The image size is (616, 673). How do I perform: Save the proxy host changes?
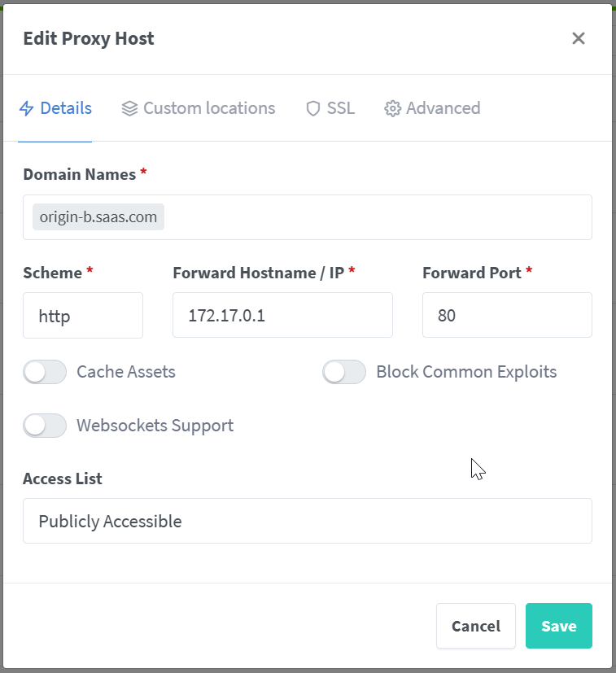(559, 626)
